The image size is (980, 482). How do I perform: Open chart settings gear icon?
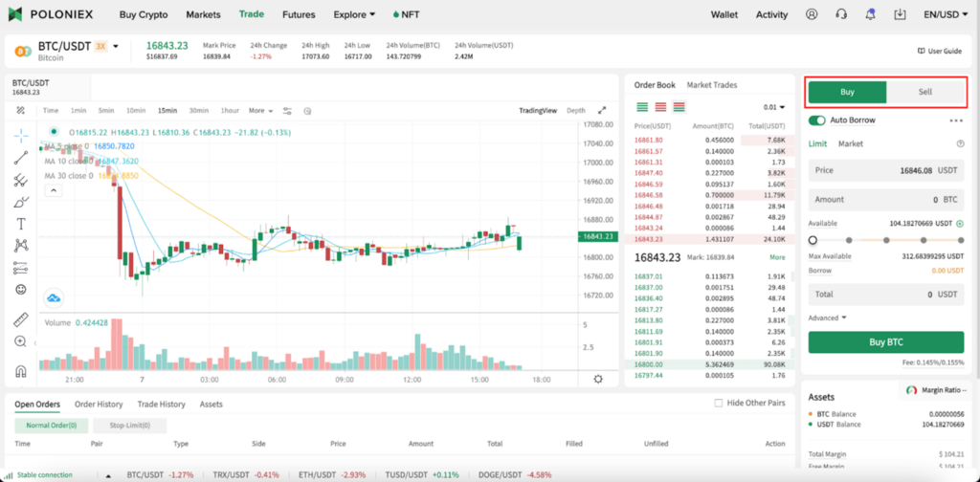(598, 379)
